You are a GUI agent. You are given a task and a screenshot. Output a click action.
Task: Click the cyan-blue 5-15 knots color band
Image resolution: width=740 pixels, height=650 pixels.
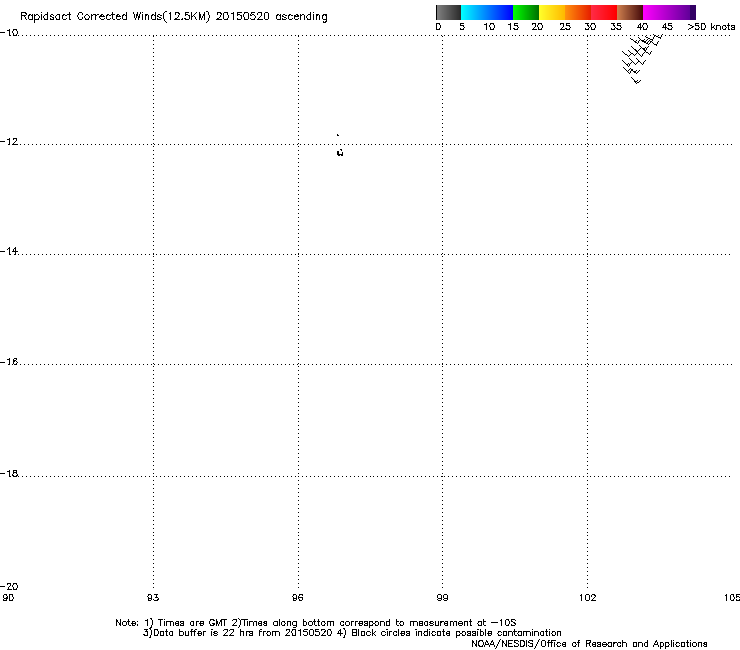tap(487, 12)
